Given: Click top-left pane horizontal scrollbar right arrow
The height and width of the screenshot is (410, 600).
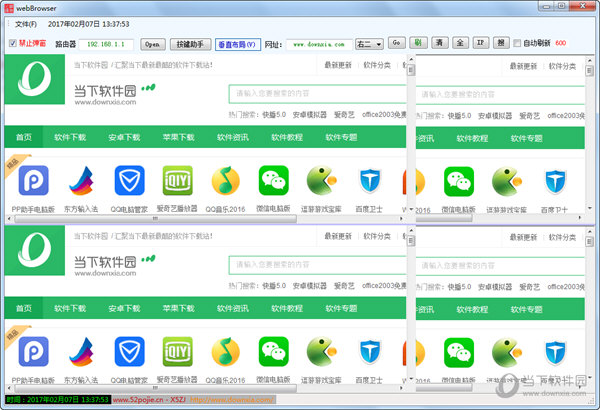Looking at the screenshot, I should (401, 219).
